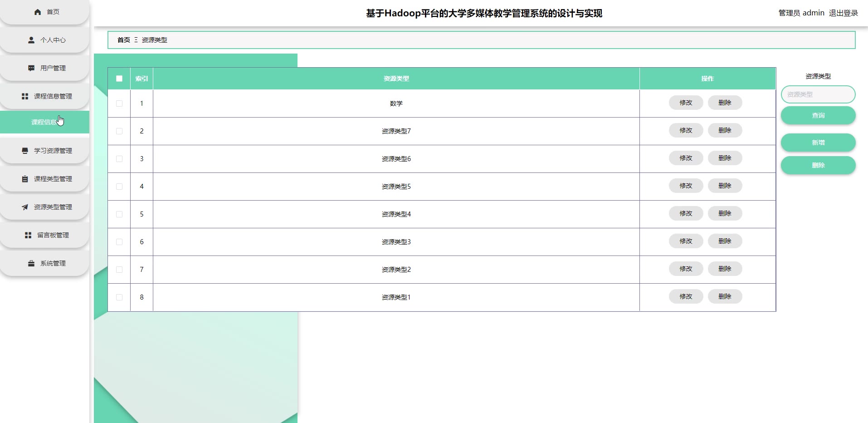Click 修改 for the 数学 row
The image size is (868, 423).
[686, 103]
